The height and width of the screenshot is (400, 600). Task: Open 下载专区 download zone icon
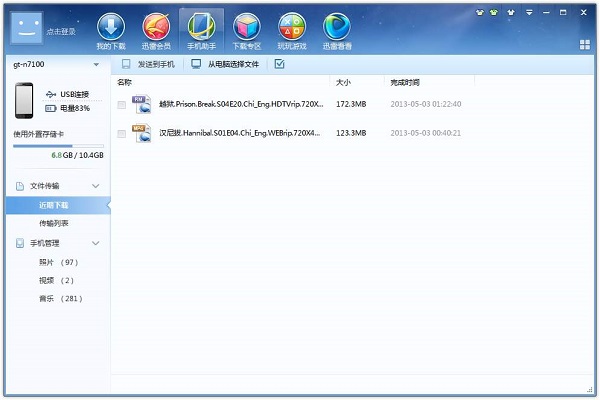(247, 31)
